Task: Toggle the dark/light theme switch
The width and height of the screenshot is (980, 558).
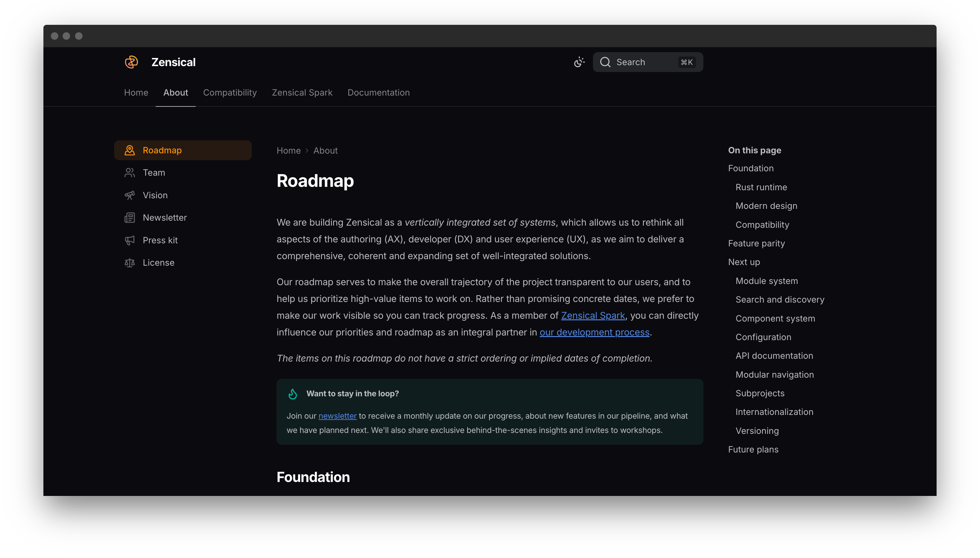Action: [x=579, y=62]
